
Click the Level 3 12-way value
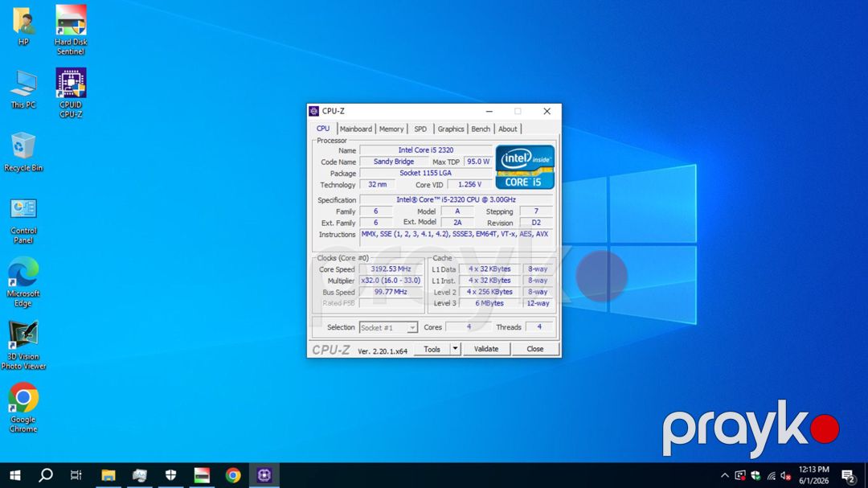(x=538, y=304)
